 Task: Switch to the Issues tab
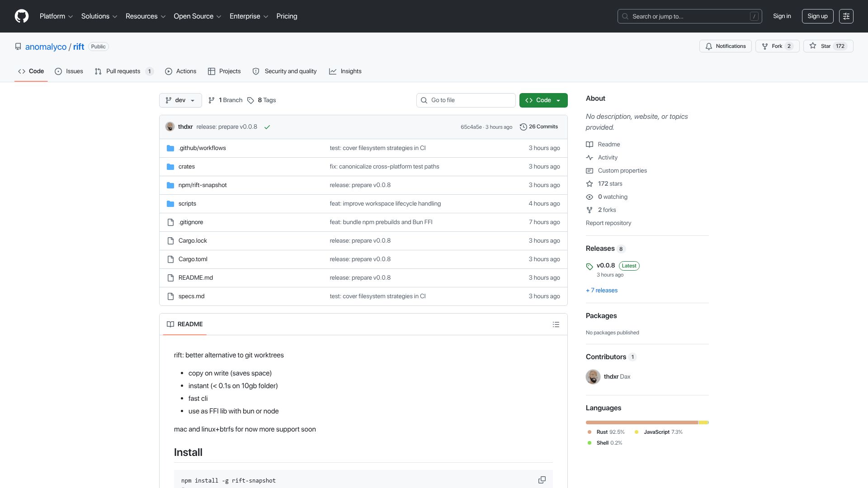point(69,71)
